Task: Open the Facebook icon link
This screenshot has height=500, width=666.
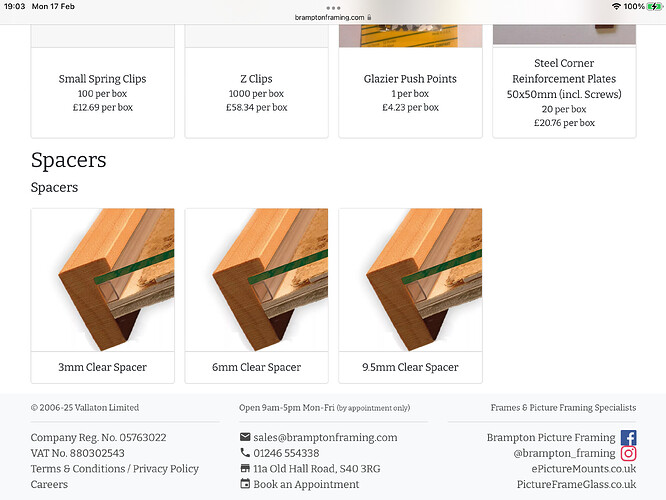Action: tap(628, 438)
